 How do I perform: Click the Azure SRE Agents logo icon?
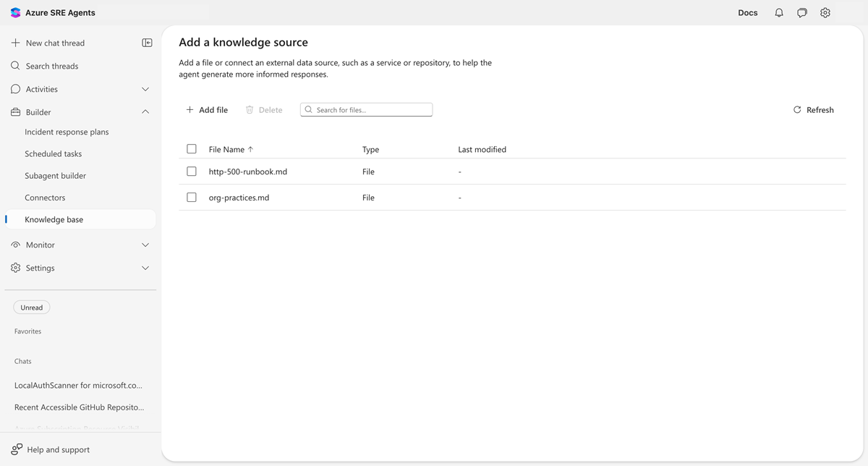coord(14,12)
